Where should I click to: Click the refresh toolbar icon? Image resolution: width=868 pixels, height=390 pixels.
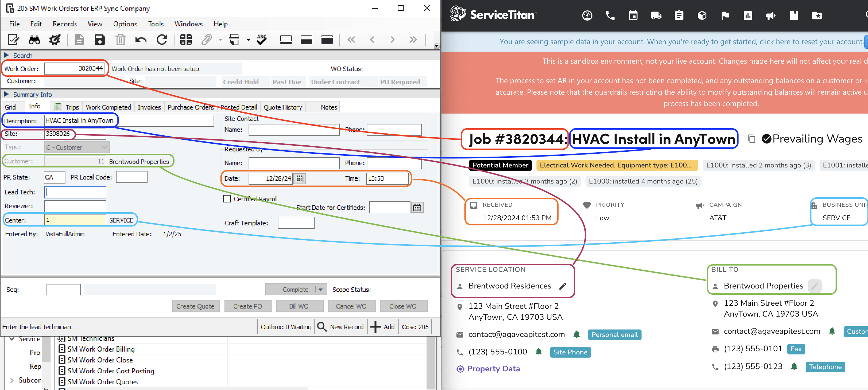[x=162, y=40]
